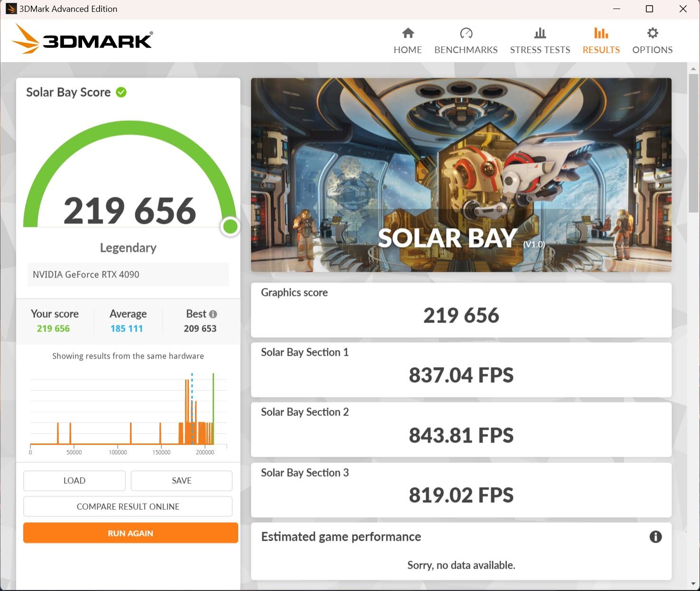This screenshot has width=700, height=591.
Task: Click Graphics score value 219 656
Action: click(461, 315)
